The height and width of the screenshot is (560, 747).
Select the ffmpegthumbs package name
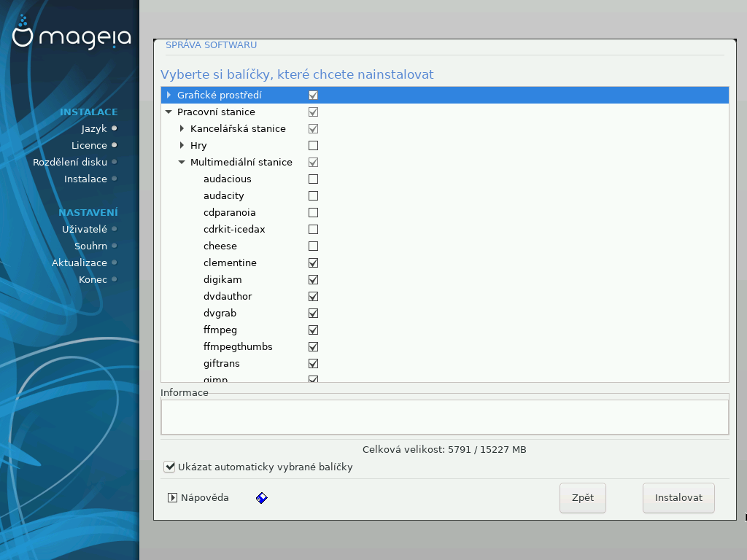(x=238, y=346)
